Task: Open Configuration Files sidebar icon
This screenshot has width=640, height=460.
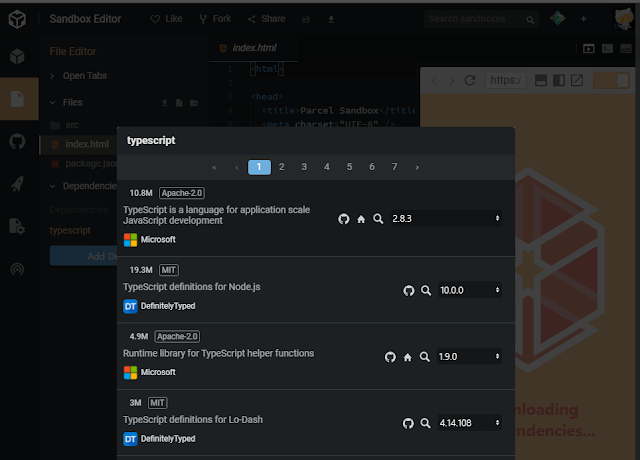Action: [17, 226]
